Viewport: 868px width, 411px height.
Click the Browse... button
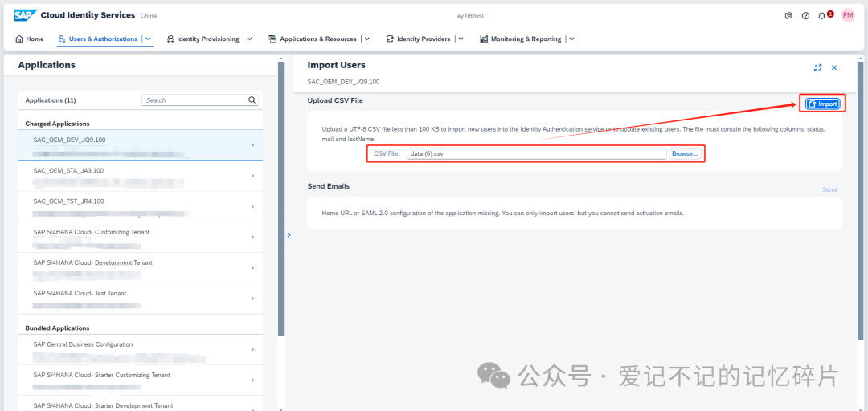[x=685, y=153]
